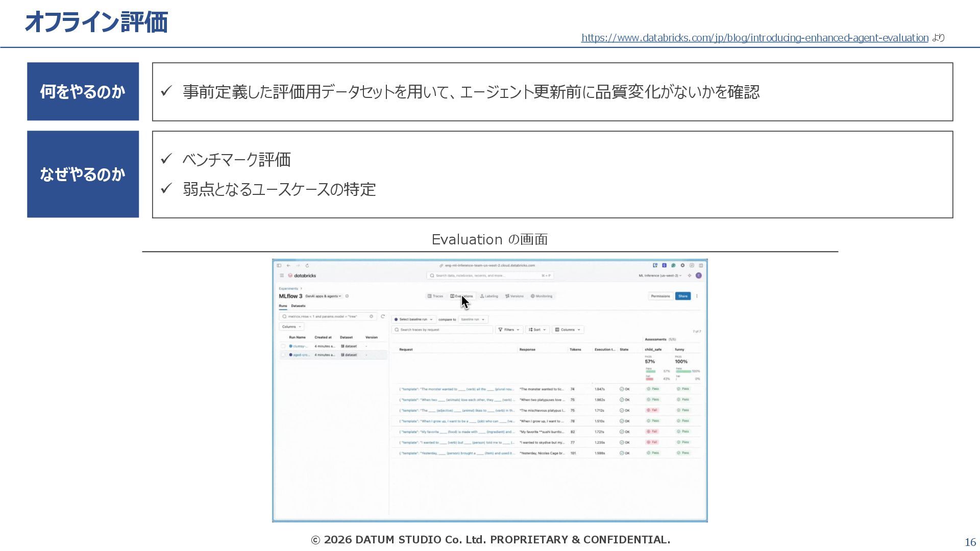Screen dimensions: 980x551
Task: Click the browser back arrow
Action: click(x=288, y=265)
